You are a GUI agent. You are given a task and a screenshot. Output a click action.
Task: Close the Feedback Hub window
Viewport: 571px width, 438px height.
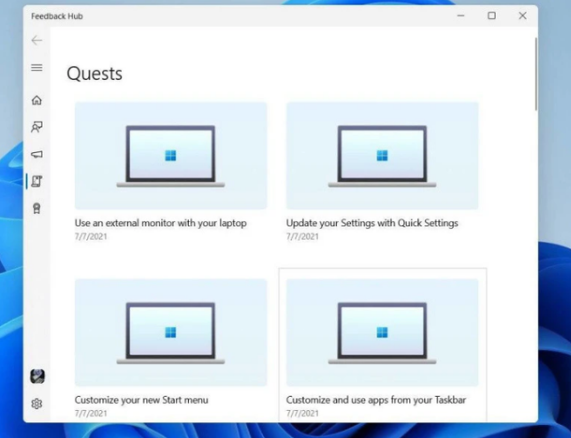tap(523, 16)
